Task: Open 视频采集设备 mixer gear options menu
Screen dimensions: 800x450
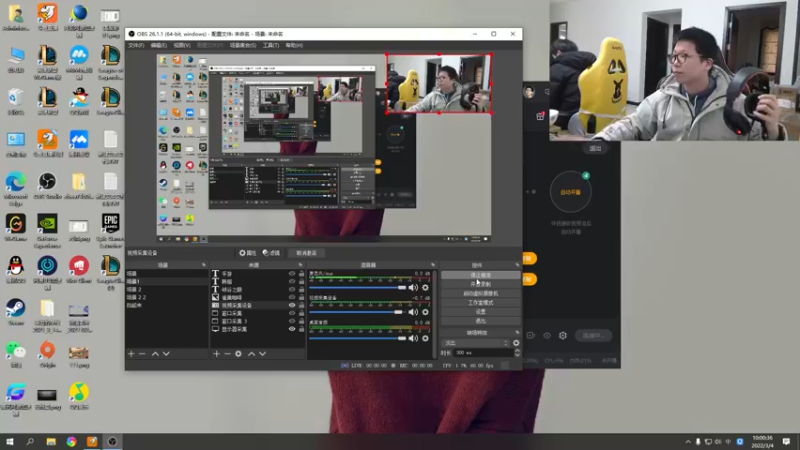Action: (x=425, y=312)
